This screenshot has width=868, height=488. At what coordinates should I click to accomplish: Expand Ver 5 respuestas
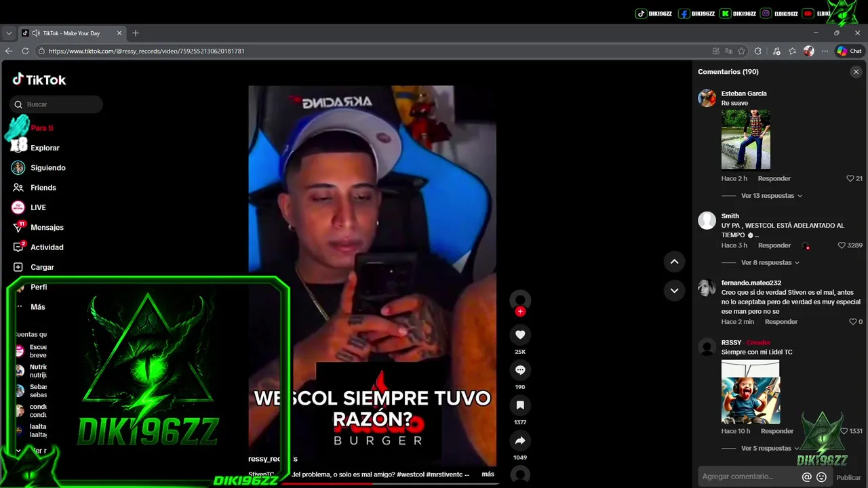tap(771, 449)
